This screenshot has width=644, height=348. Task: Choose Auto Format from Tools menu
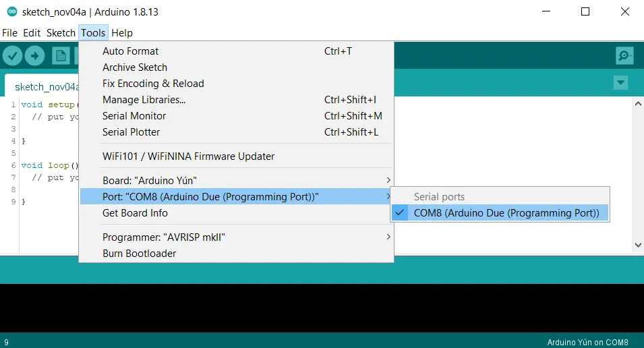coord(131,51)
